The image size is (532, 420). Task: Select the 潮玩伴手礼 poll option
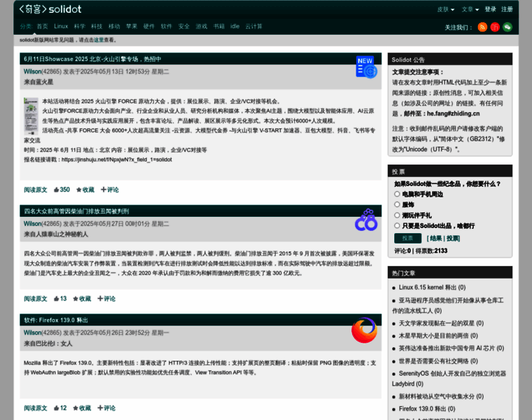click(x=397, y=215)
